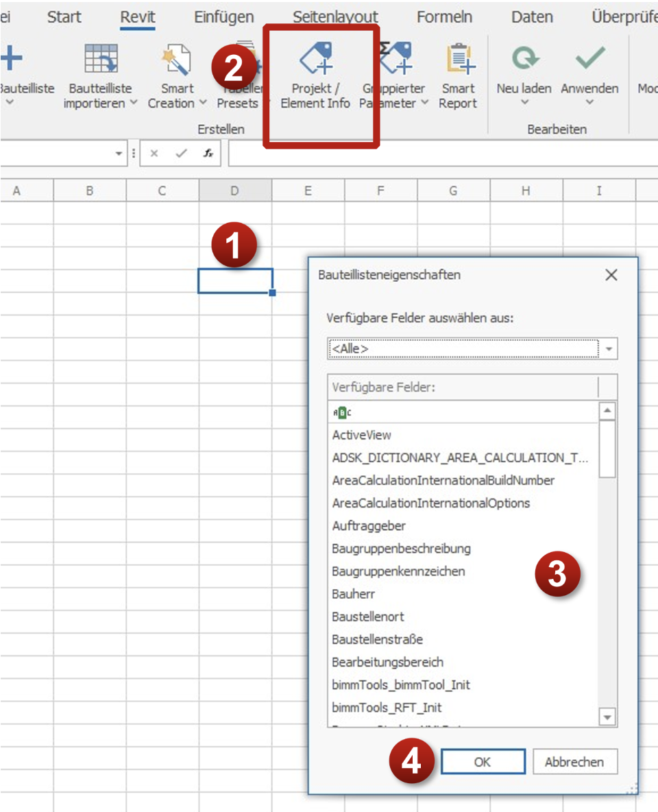Open the <Alle> category combo box
658x812 pixels.
(x=472, y=348)
